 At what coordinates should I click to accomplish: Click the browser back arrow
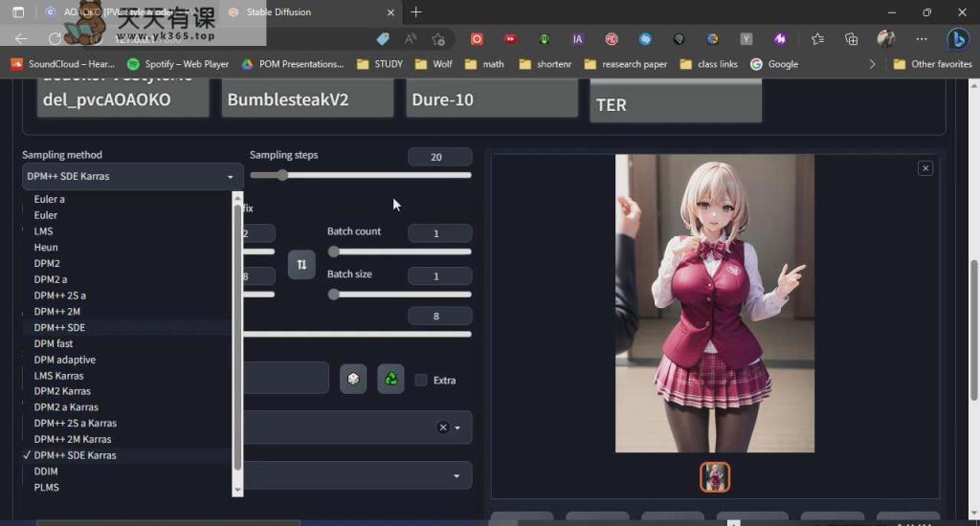[21, 38]
